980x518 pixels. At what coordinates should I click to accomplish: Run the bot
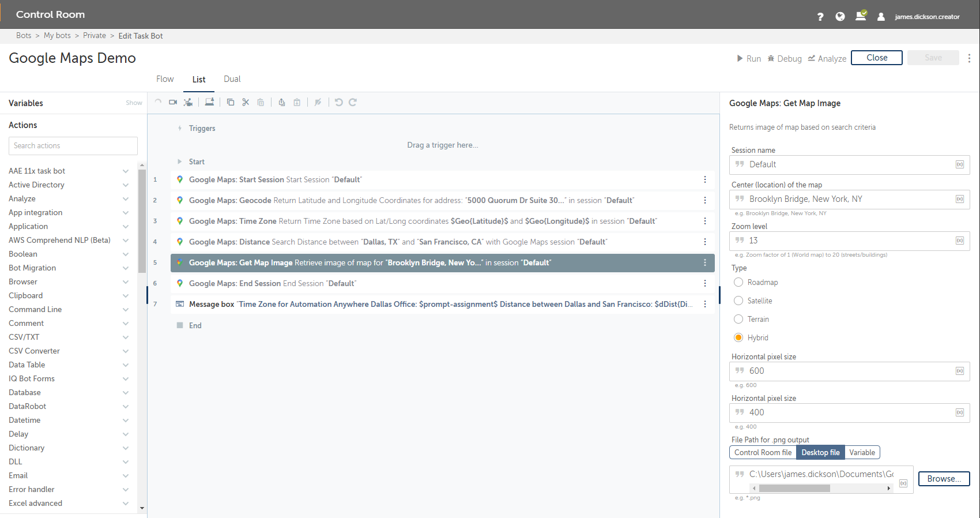(749, 58)
